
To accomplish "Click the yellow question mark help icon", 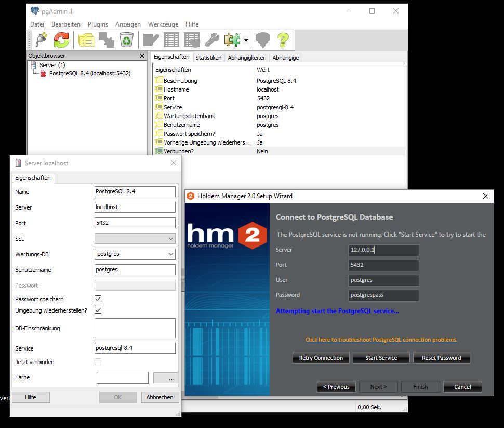I will (283, 40).
